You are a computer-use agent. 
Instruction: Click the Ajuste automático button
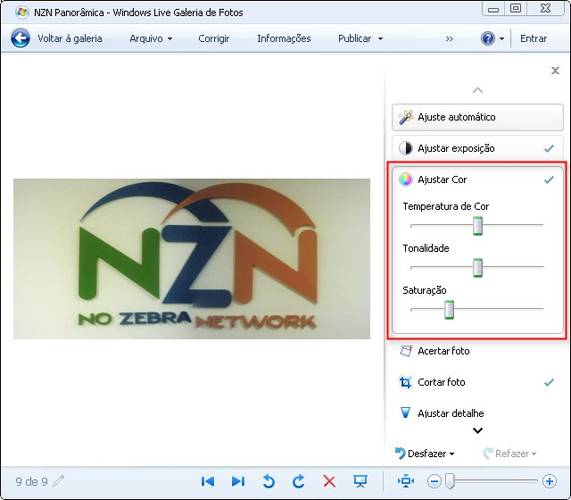pos(477,117)
